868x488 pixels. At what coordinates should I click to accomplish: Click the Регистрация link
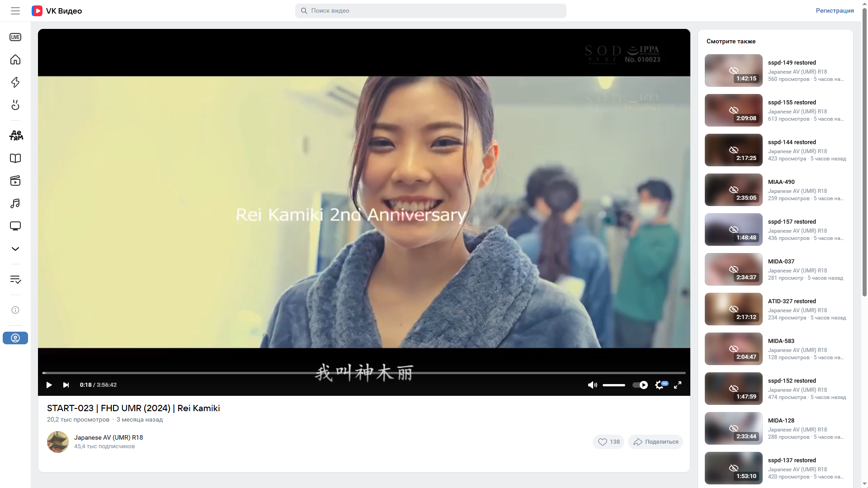(835, 10)
